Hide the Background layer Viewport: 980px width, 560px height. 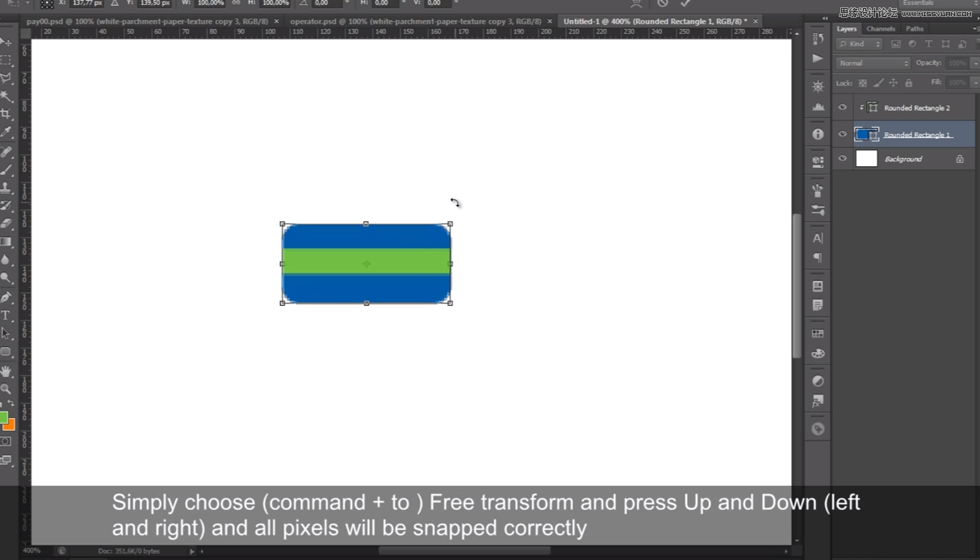842,159
